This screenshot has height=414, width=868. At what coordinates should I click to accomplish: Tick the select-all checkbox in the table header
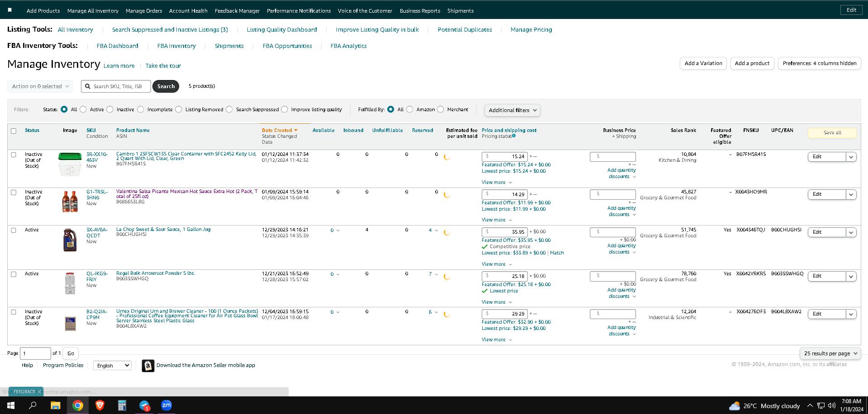tap(14, 131)
